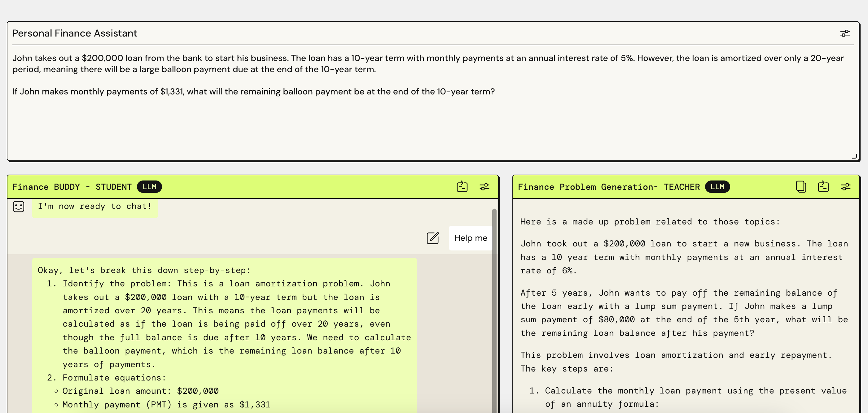Click the Personal Finance Assistant title
Screen dimensions: 868x413
click(x=74, y=33)
